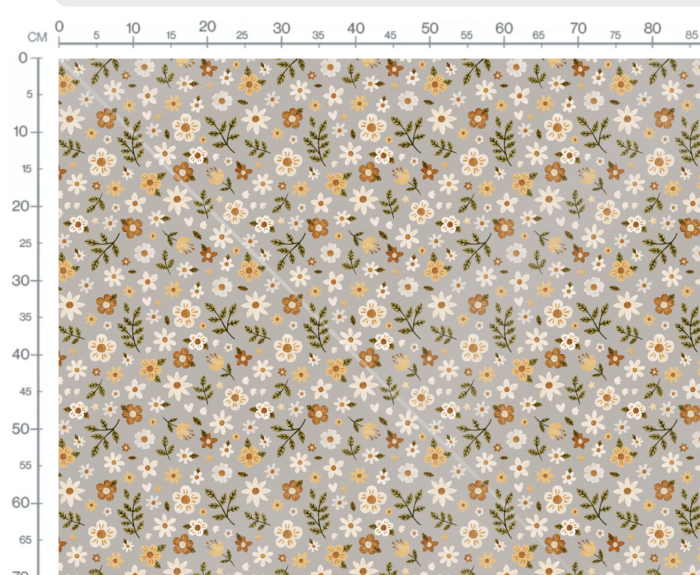Pick the 35 label on vertical ruler

tap(25, 317)
